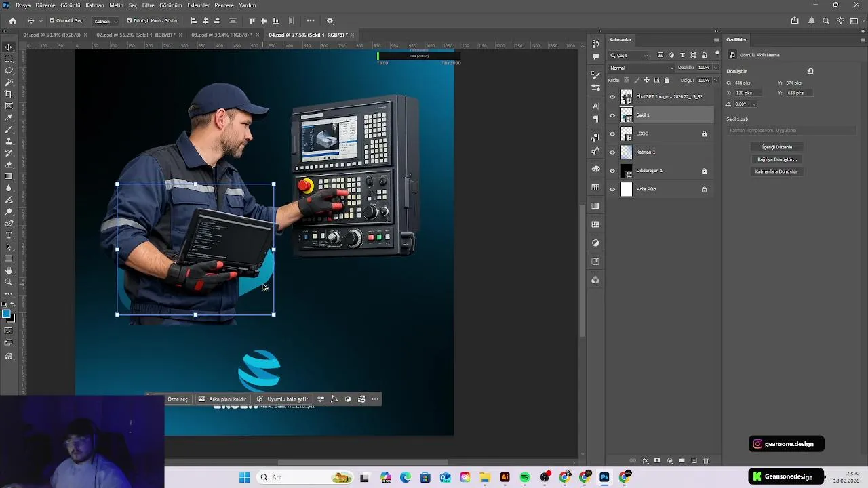Open Opaklık percentage dropdown arrow
The height and width of the screenshot is (488, 868).
(x=716, y=68)
